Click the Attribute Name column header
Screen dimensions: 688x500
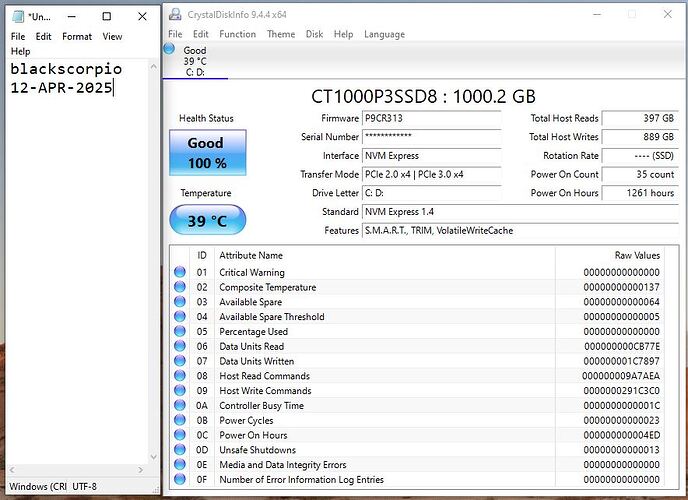click(385, 255)
